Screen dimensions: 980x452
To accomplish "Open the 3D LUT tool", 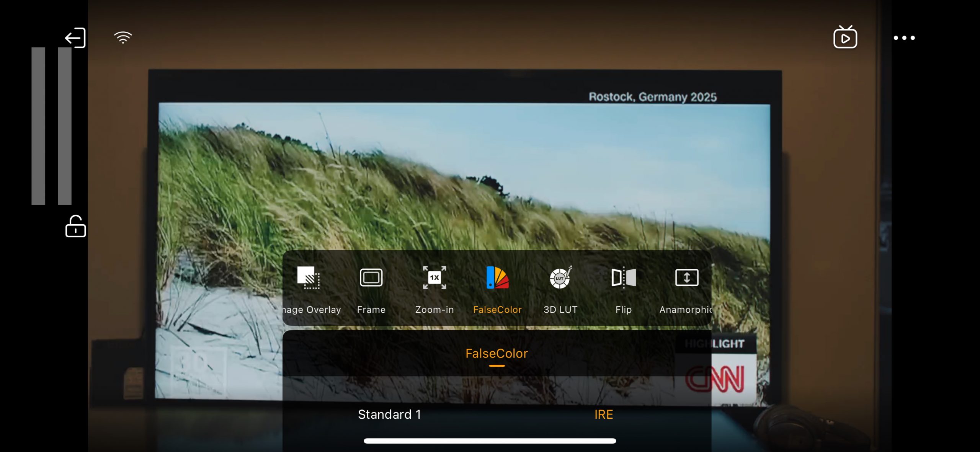I will 560,277.
